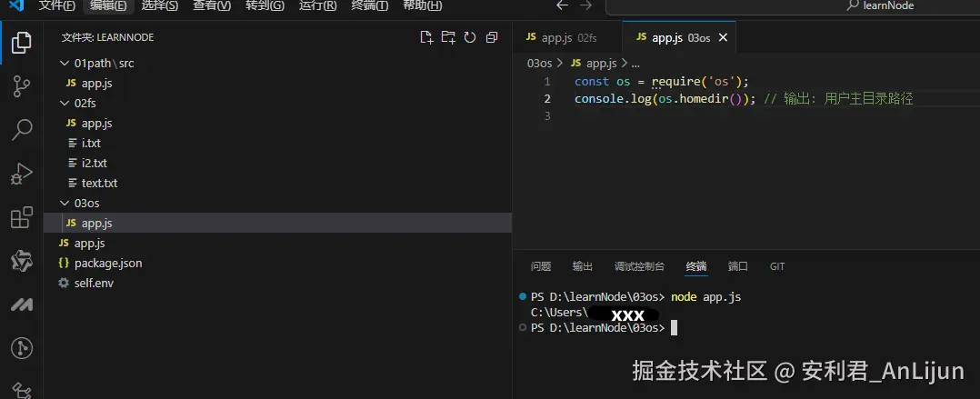Open the Search view in activity bar
The width and height of the screenshot is (980, 399).
pyautogui.click(x=21, y=130)
